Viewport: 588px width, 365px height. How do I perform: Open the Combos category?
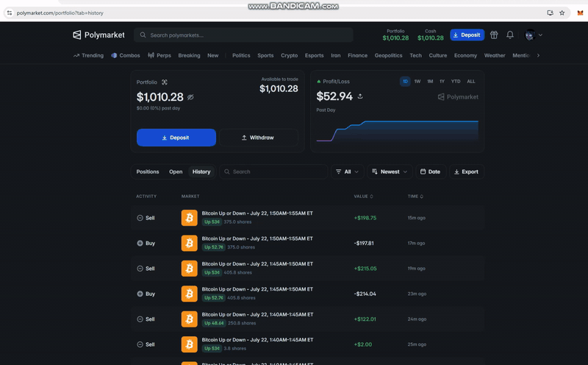point(126,55)
